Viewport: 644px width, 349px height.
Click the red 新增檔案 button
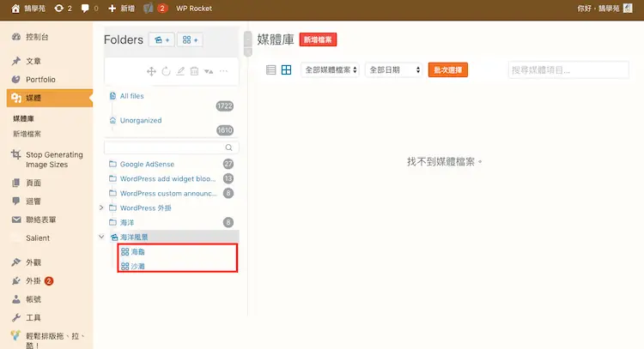[x=318, y=39]
